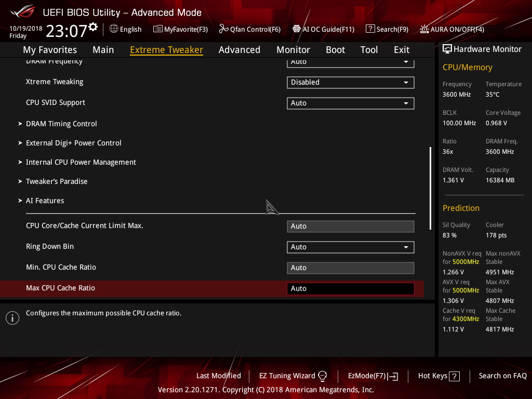
Task: Click the Prediction section heading
Action: click(x=461, y=208)
